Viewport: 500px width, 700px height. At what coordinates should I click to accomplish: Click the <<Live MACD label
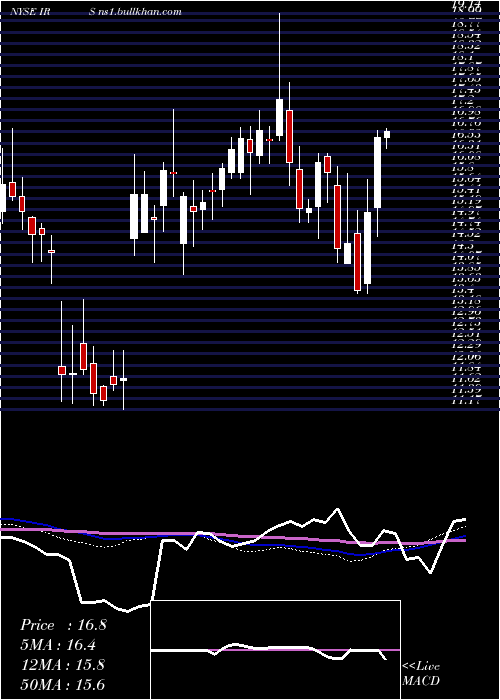[421, 674]
